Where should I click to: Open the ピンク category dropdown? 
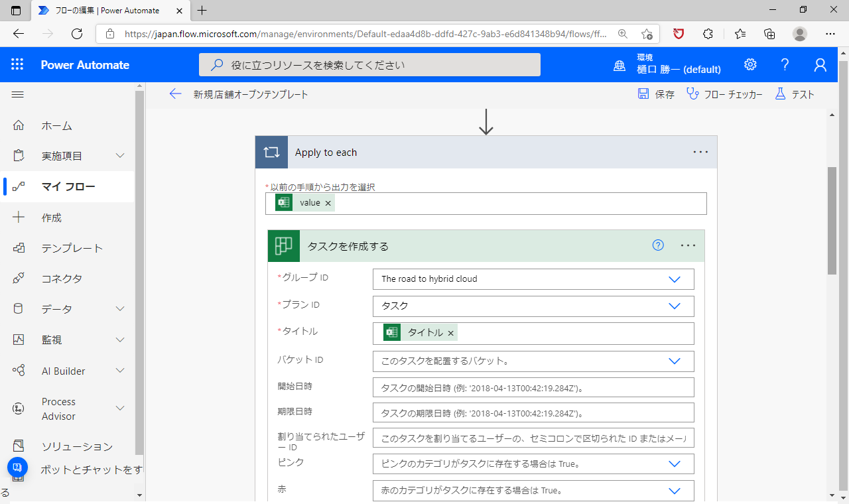[675, 464]
